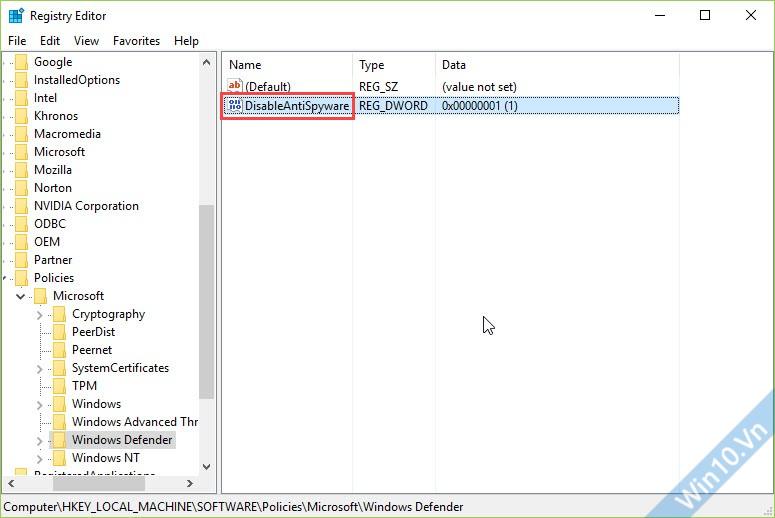Click the Macromedia folder icon
This screenshot has height=518, width=775.
(x=21, y=134)
